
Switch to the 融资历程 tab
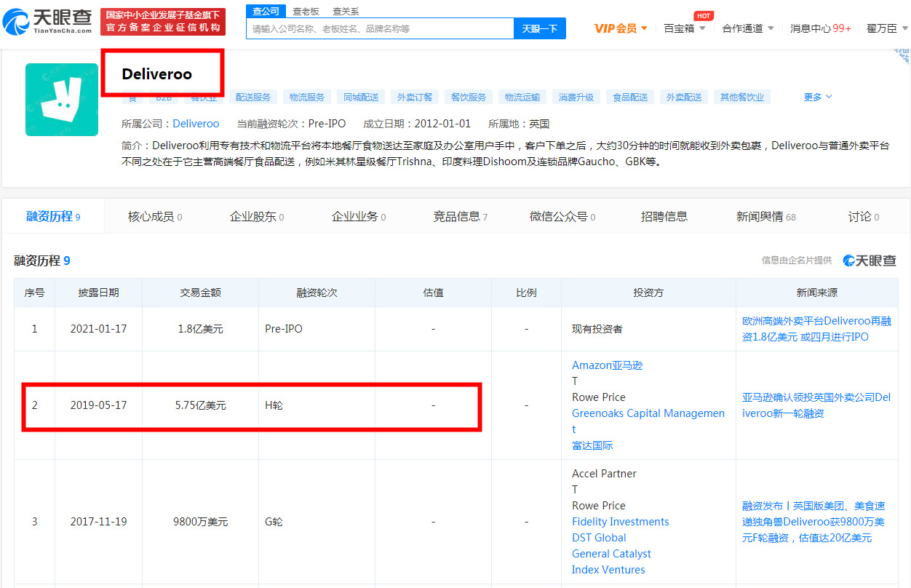tap(53, 216)
